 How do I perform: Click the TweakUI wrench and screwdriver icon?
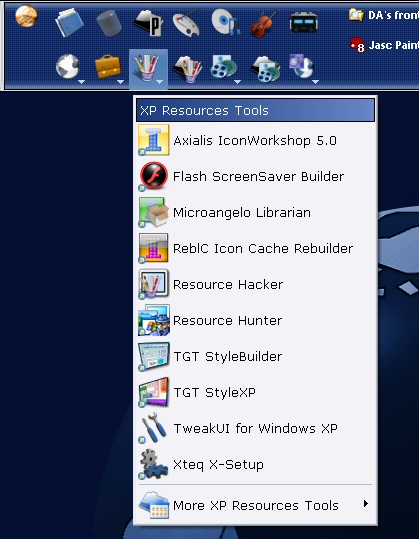[x=153, y=428]
